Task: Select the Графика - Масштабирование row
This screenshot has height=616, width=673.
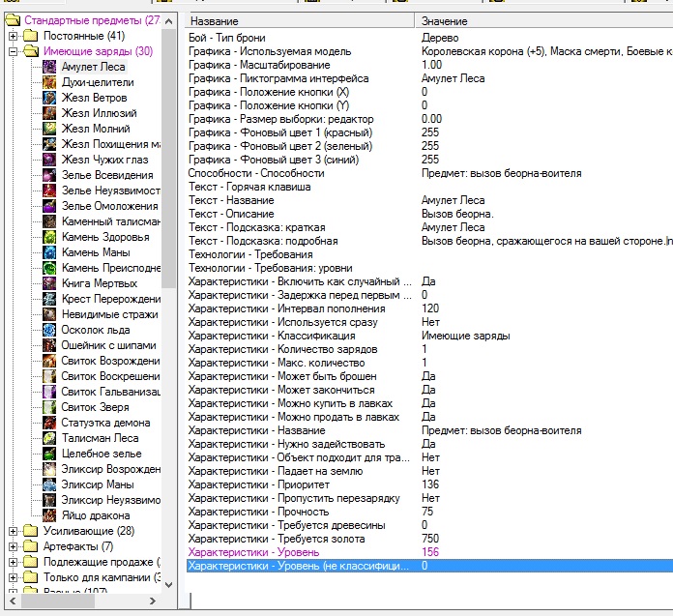Action: tap(429, 65)
